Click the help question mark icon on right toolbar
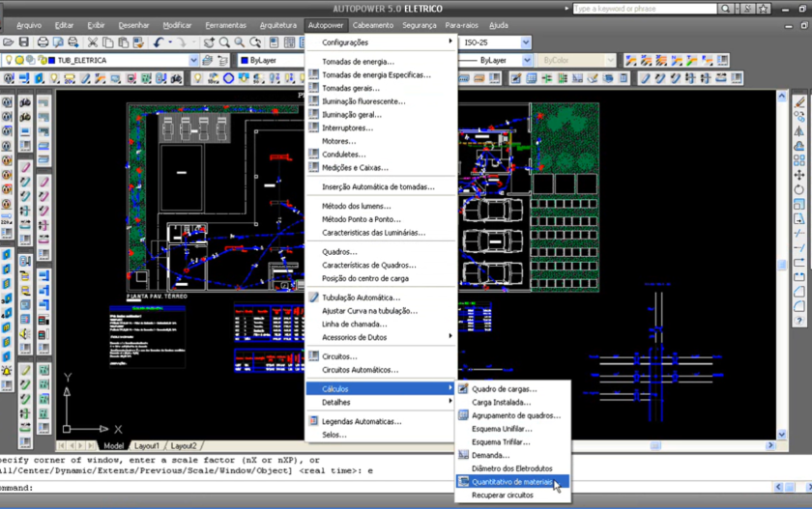Viewport: 812px width, 509px height. tap(799, 321)
